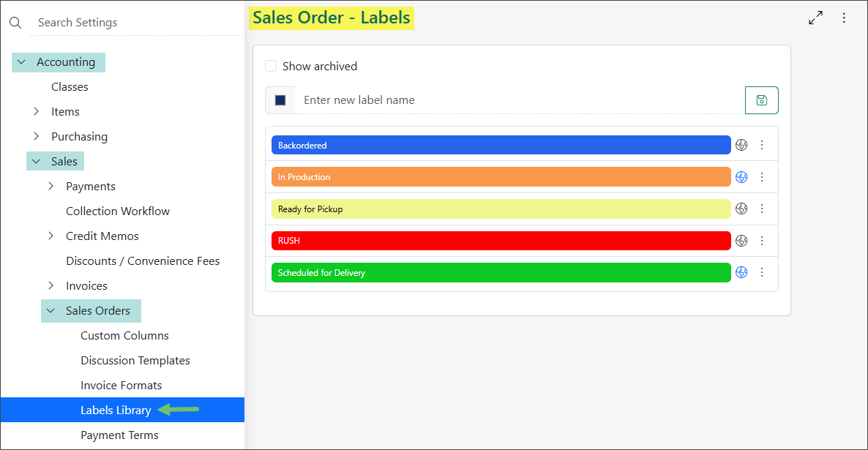Open more options for Ready for Pickup
This screenshot has width=868, height=450.
click(x=763, y=209)
